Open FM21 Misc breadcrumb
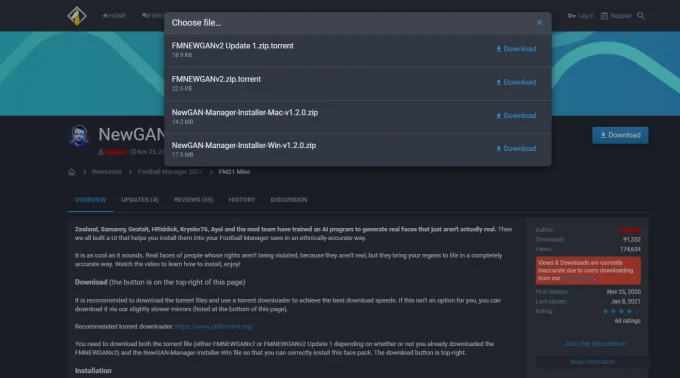 click(x=234, y=172)
